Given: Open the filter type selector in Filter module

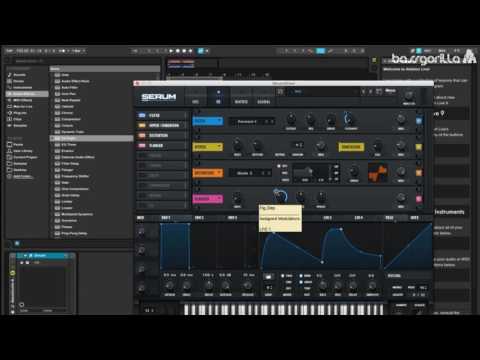Looking at the screenshot, I should [252, 122].
